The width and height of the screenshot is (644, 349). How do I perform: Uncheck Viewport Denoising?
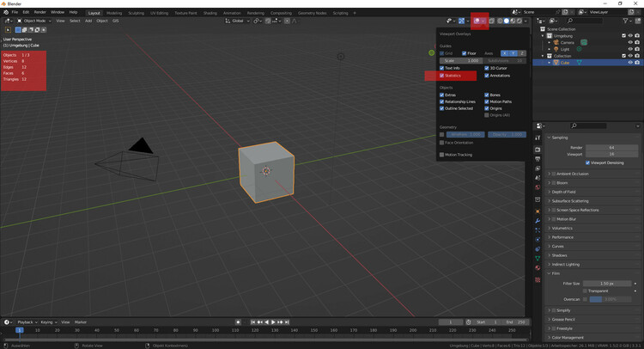587,162
